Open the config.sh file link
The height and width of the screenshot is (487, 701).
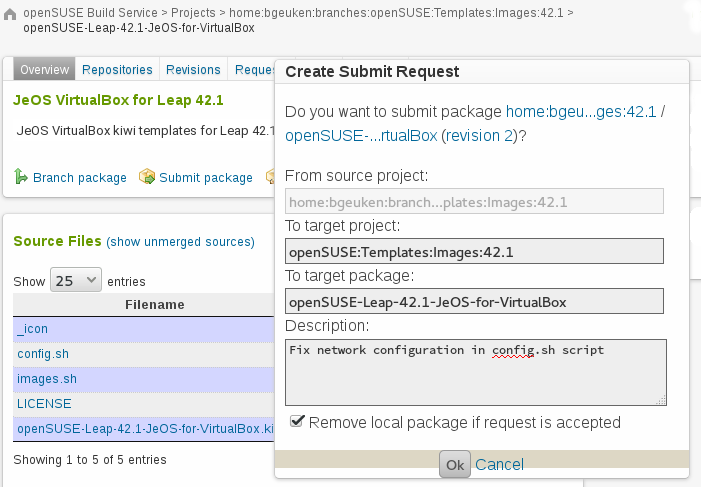pos(43,354)
